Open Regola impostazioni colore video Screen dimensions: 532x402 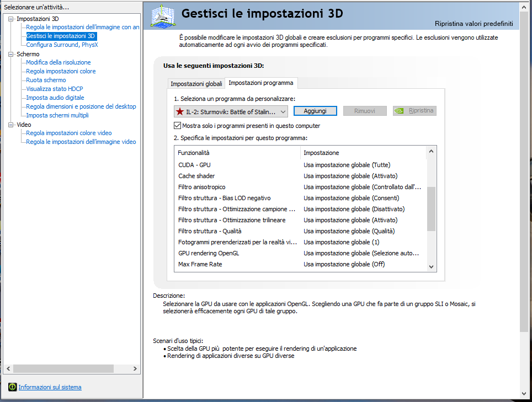click(68, 133)
